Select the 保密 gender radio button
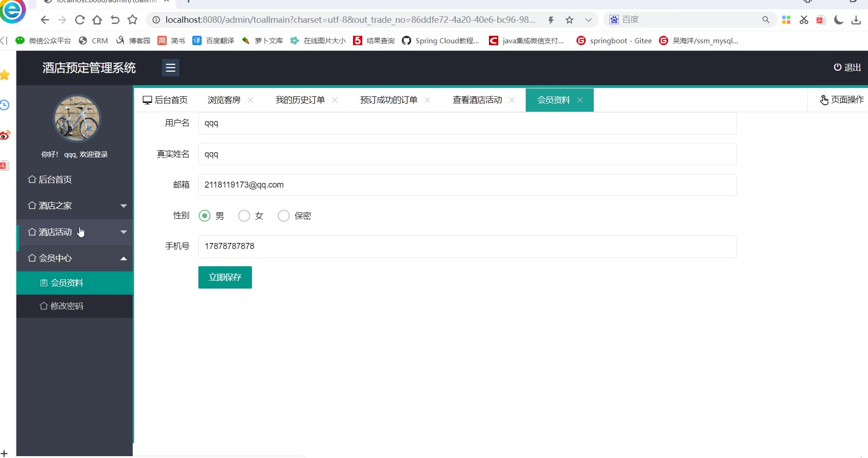Screen dimensions: 868x458 coord(284,216)
